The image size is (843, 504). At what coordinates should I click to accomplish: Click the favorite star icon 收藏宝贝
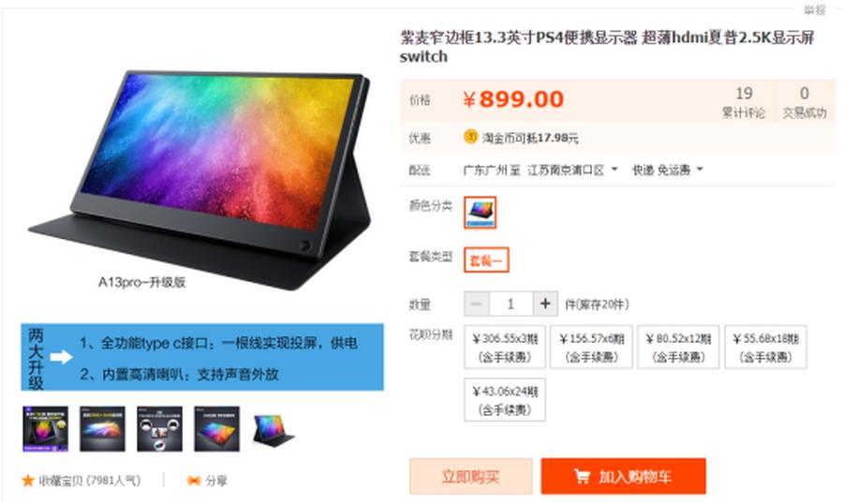[x=27, y=481]
